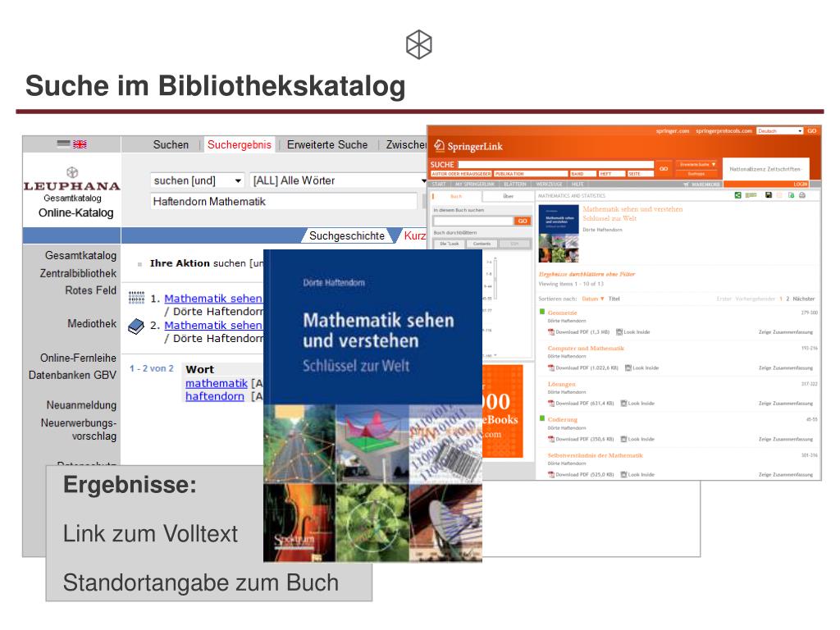Click the Look Inside icon for Geometrie

pyautogui.click(x=619, y=332)
